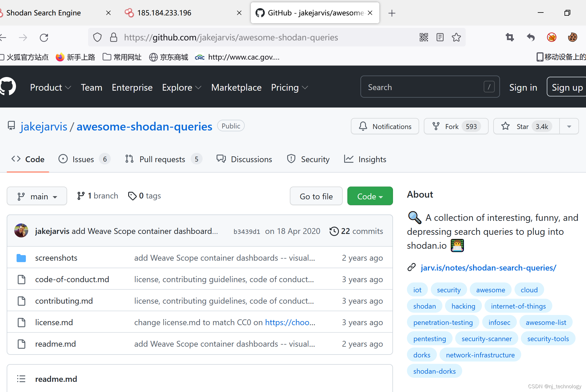Open Marketplace in the navigation bar

(236, 87)
